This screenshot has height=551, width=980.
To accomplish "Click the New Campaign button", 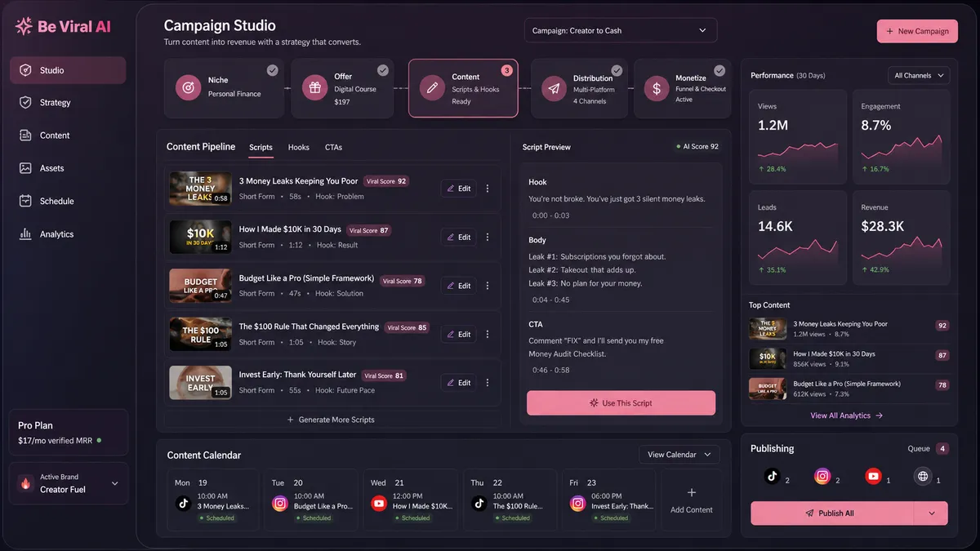I will tap(917, 31).
